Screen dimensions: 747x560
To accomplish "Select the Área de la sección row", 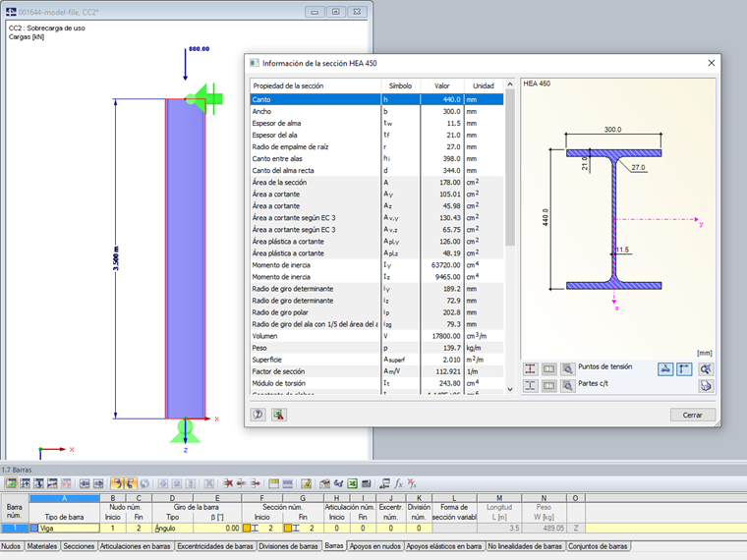I will tap(376, 183).
